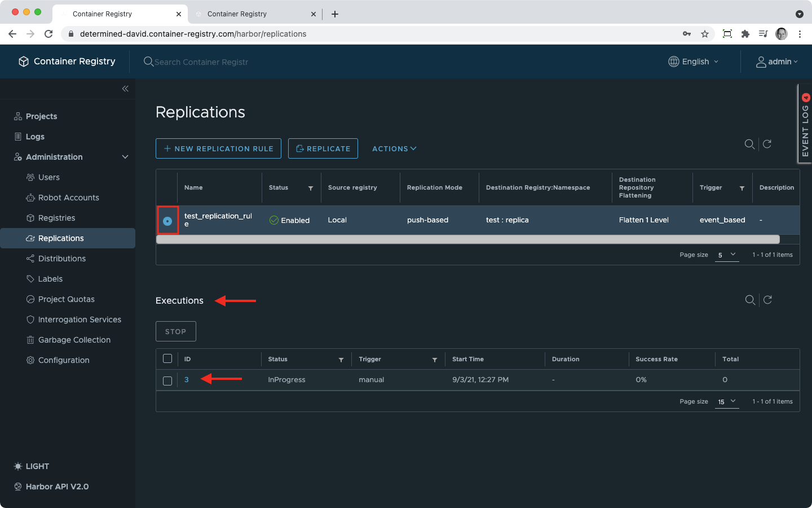
Task: Click the address bar URL
Action: pos(193,34)
